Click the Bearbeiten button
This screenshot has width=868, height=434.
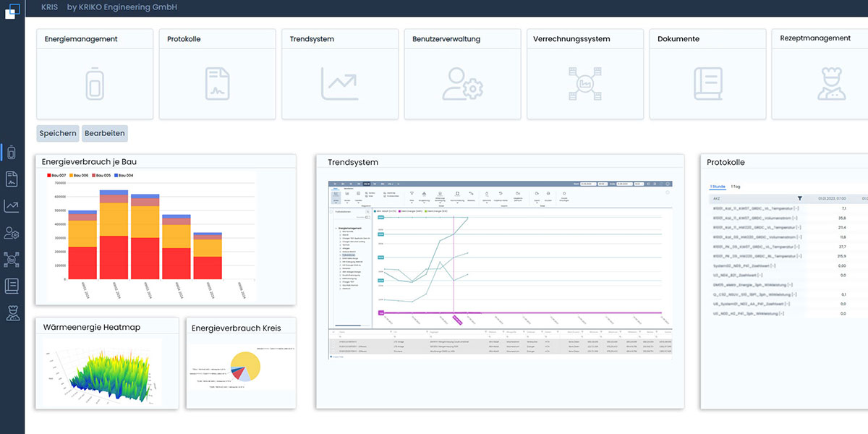point(105,133)
